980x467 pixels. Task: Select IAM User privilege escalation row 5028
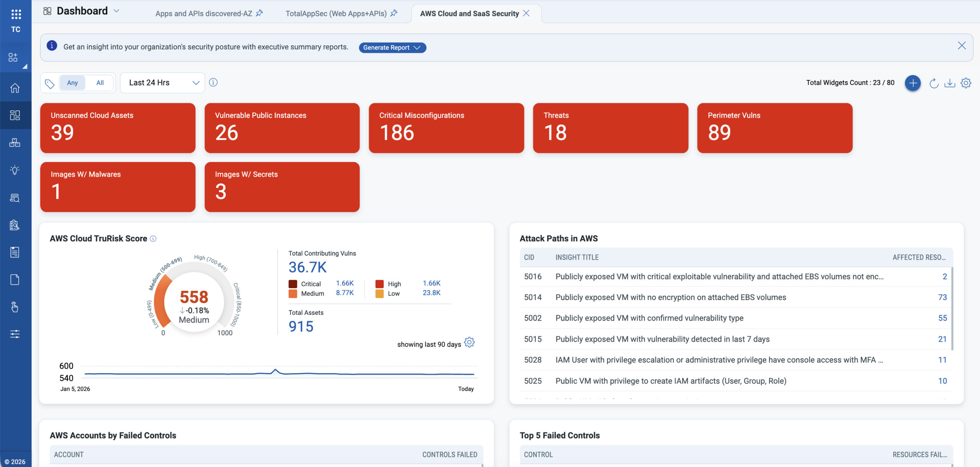click(735, 360)
